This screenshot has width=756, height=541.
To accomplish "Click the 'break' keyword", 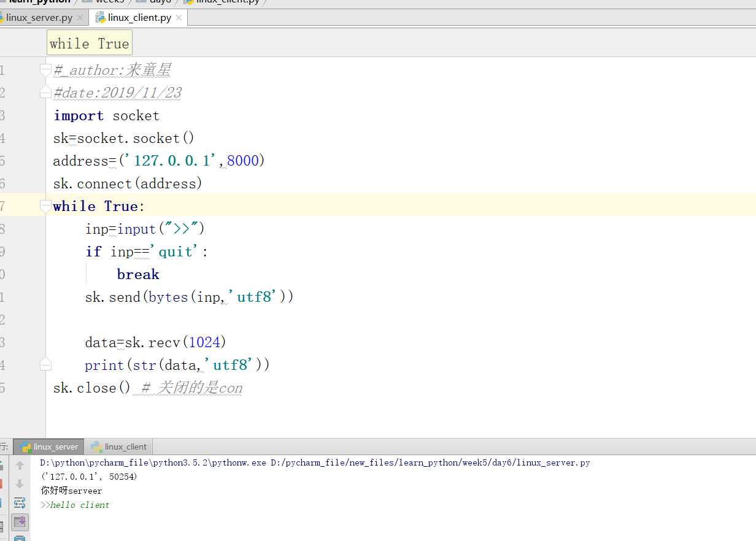I will pyautogui.click(x=138, y=274).
